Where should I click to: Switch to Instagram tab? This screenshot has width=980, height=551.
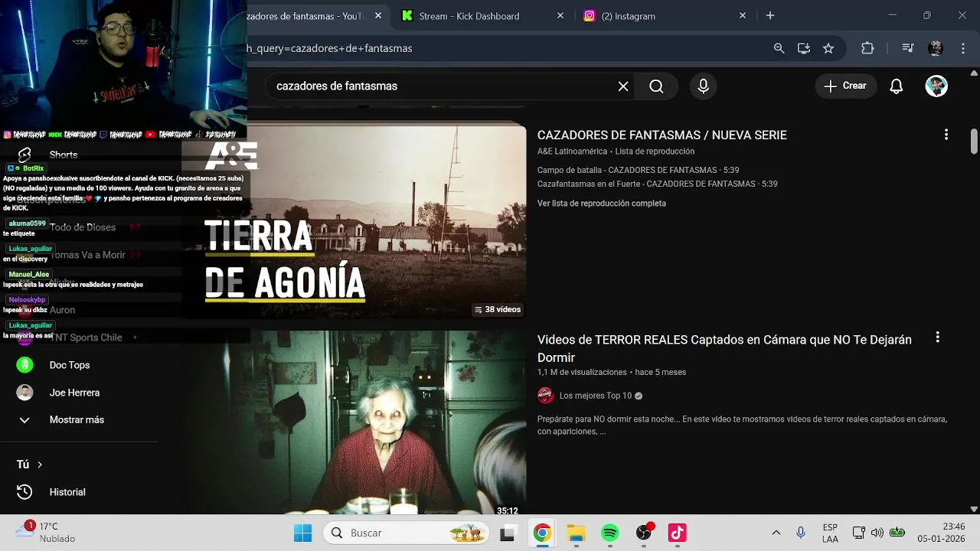coord(628,16)
